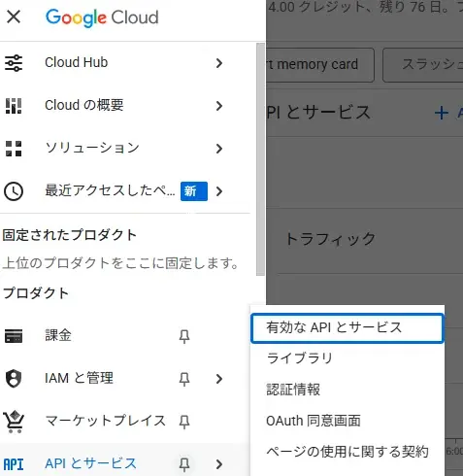This screenshot has height=476, width=463.
Task: Expand API とサービス submenu chevron
Action: (x=219, y=464)
